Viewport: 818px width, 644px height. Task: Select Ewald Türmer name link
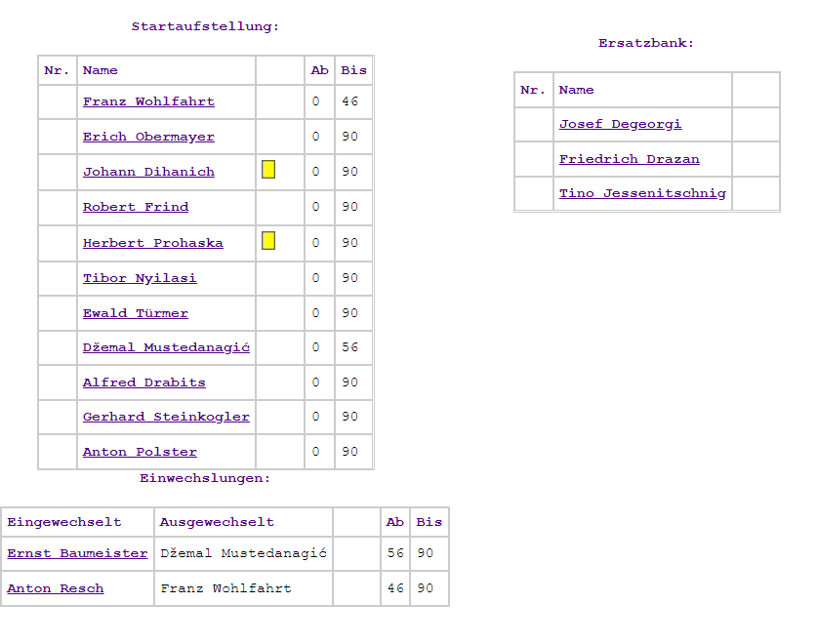click(x=136, y=313)
